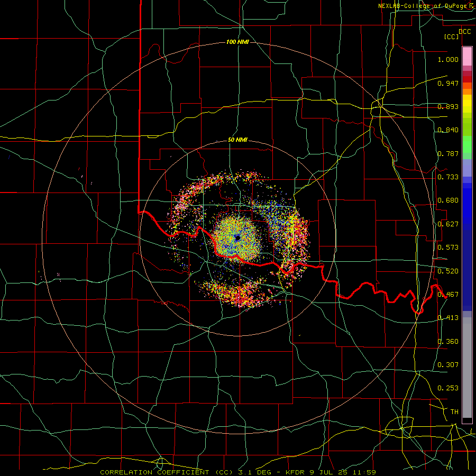This screenshot has width=476, height=476.
Task: Click the 0.680 color scale value
Action: tap(448, 200)
